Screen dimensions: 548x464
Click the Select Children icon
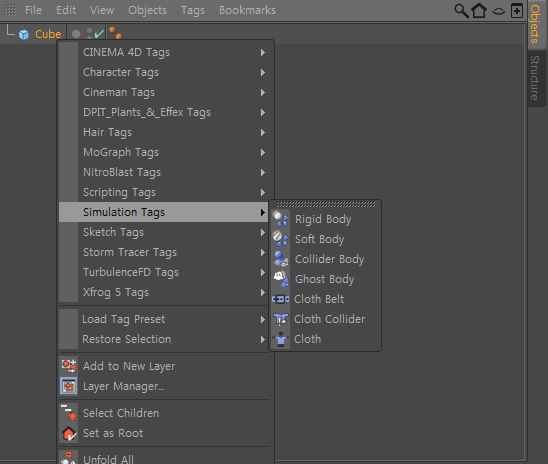[x=69, y=413]
